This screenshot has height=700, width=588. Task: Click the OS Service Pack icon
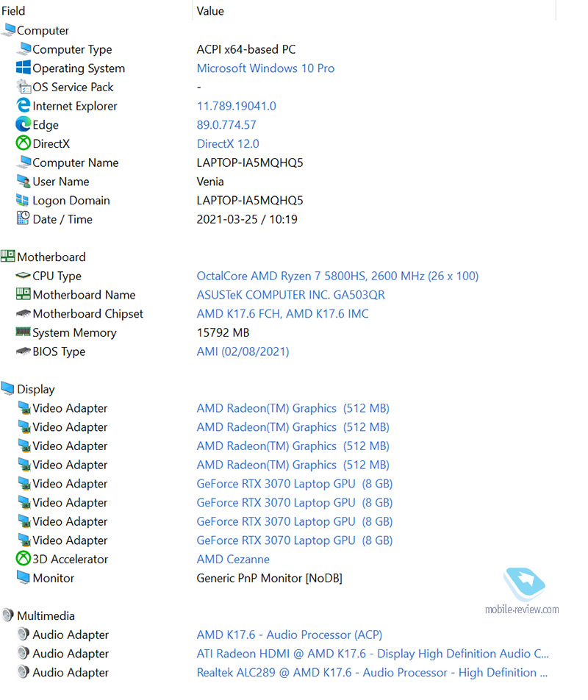coord(24,86)
